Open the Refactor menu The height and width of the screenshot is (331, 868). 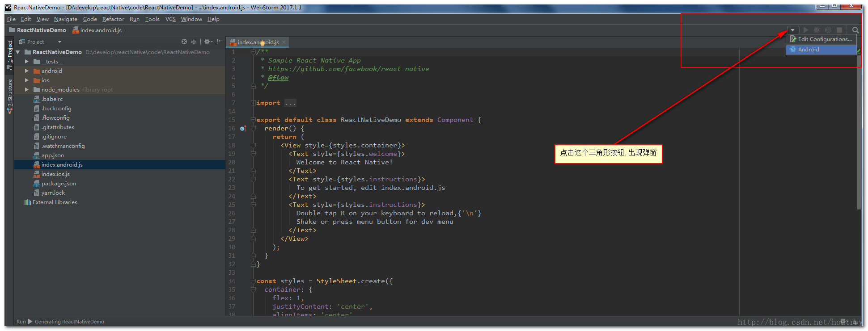[113, 19]
